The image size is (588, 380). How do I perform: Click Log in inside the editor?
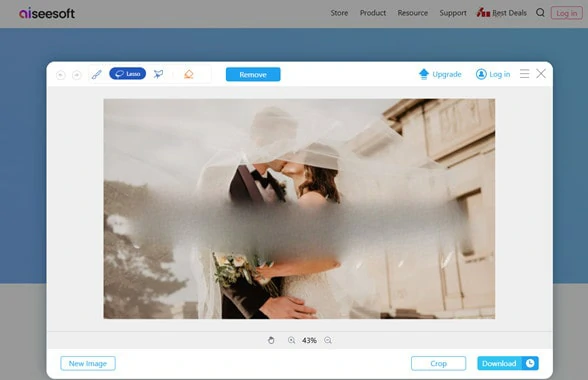click(493, 74)
